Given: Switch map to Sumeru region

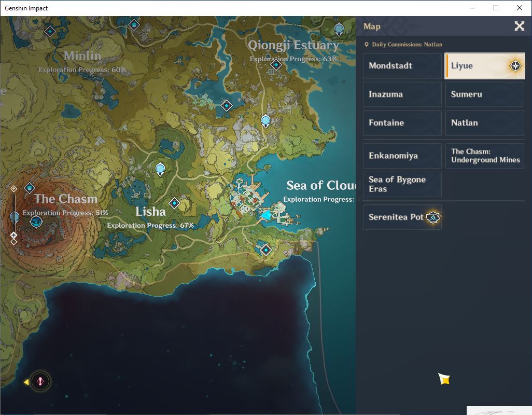Looking at the screenshot, I should click(x=484, y=94).
